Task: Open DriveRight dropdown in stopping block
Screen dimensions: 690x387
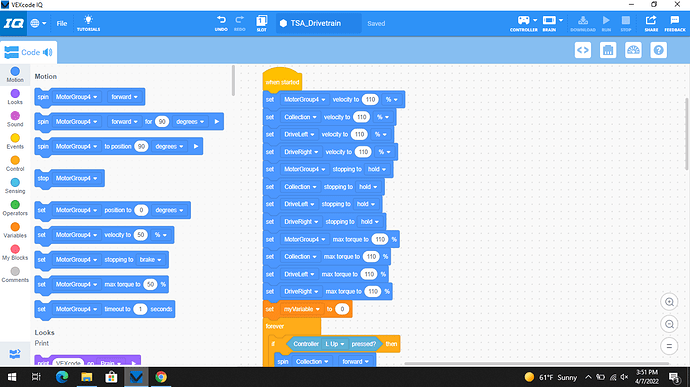Action: click(301, 221)
